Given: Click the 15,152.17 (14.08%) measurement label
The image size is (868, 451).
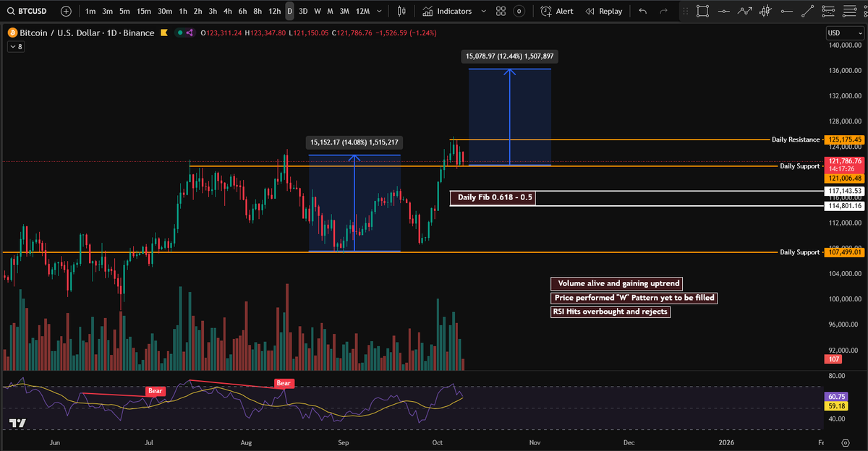Looking at the screenshot, I should (x=354, y=142).
